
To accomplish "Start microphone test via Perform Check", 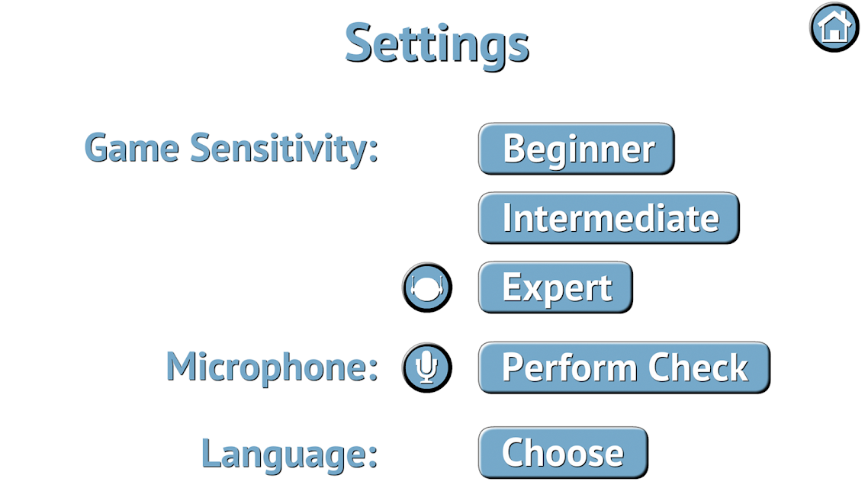I will pyautogui.click(x=625, y=368).
